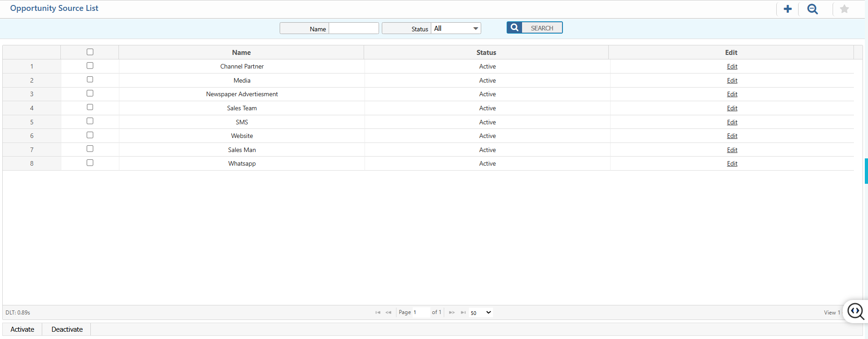Open the floating code search widget icon

click(855, 311)
